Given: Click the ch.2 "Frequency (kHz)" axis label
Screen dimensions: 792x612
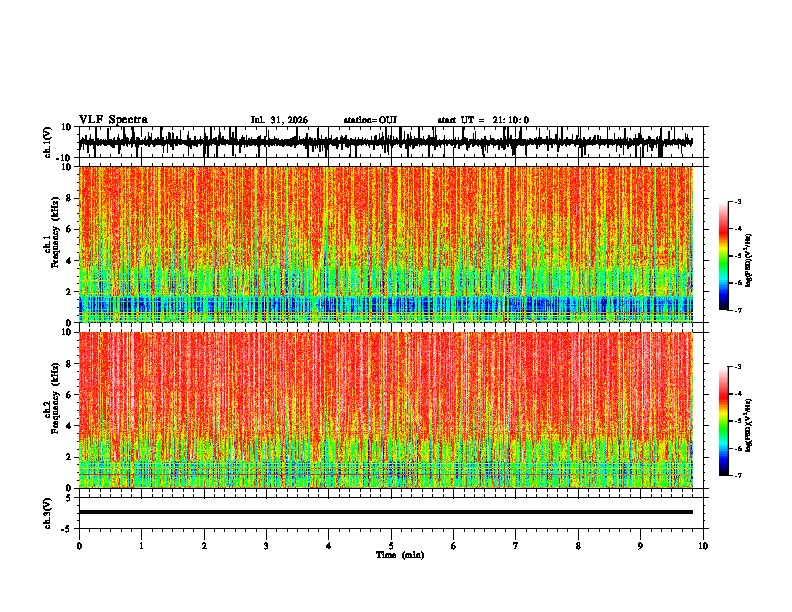Looking at the screenshot, I should 55,398.
